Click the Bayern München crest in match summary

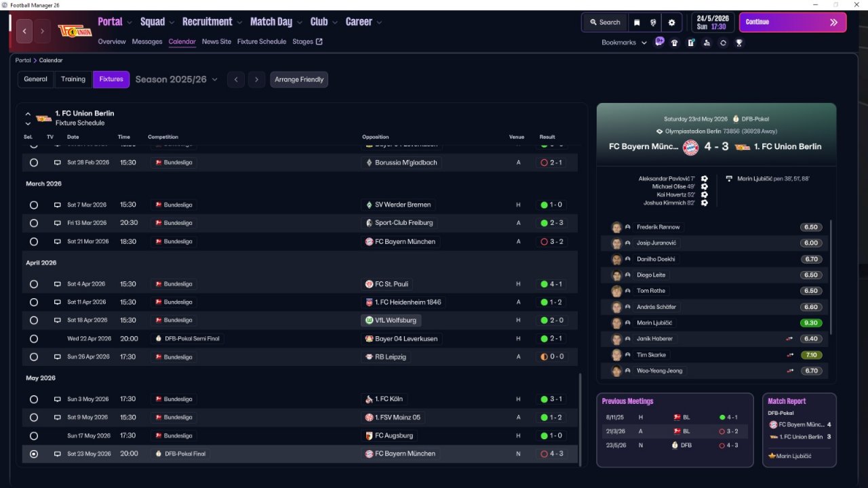tap(690, 146)
